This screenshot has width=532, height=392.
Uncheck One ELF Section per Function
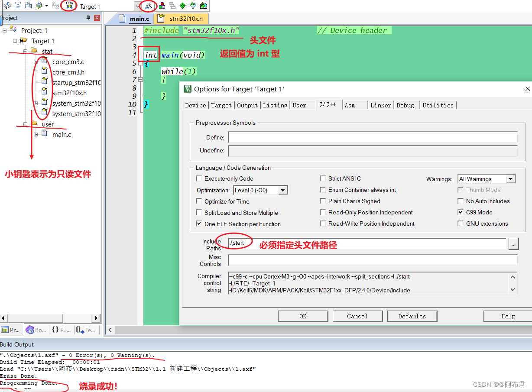click(199, 224)
